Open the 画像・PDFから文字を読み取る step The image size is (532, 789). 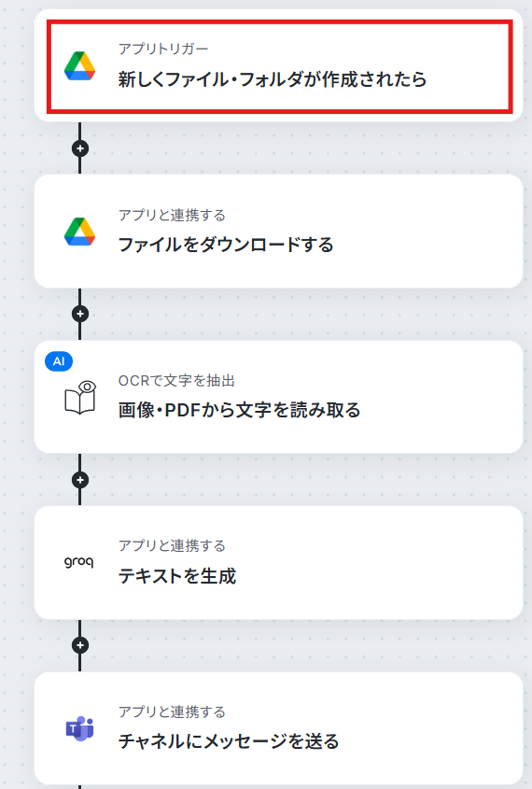pos(278,397)
